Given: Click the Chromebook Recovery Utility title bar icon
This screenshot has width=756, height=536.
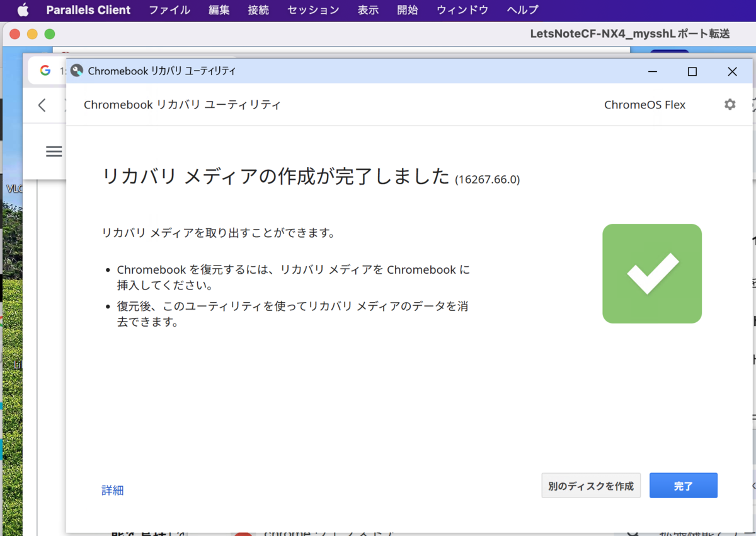Looking at the screenshot, I should coord(77,71).
